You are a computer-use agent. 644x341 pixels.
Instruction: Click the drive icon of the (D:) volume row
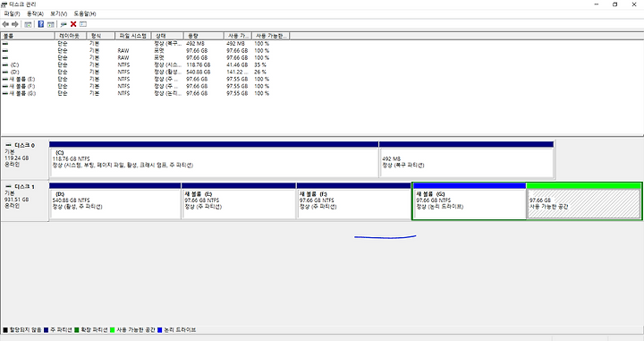5,72
